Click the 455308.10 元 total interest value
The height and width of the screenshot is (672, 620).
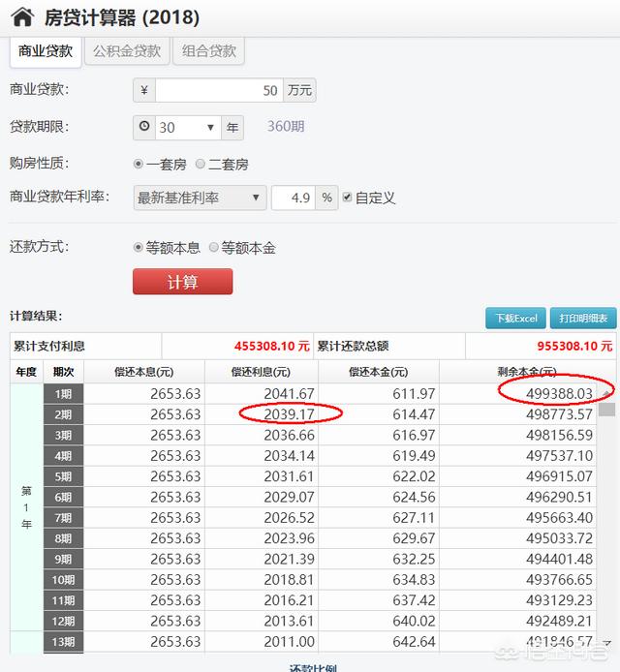pos(272,346)
